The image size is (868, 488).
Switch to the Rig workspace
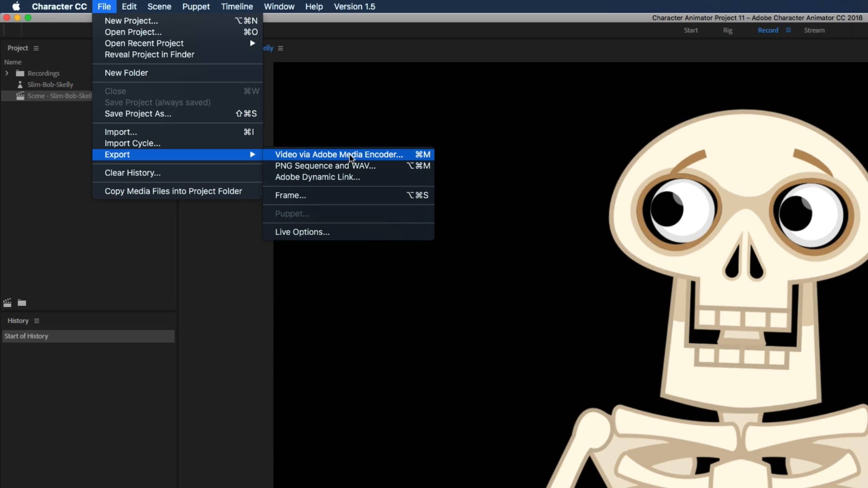tap(727, 30)
